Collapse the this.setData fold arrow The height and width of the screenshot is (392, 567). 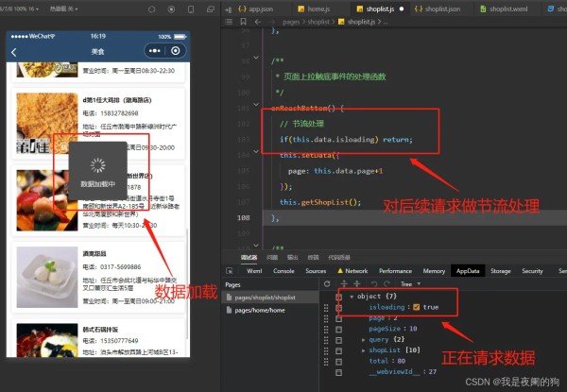[x=256, y=151]
